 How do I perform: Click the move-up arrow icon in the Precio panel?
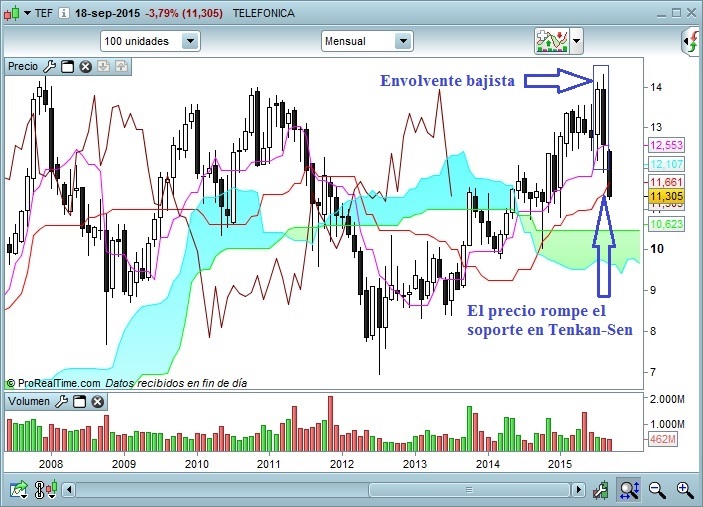121,66
